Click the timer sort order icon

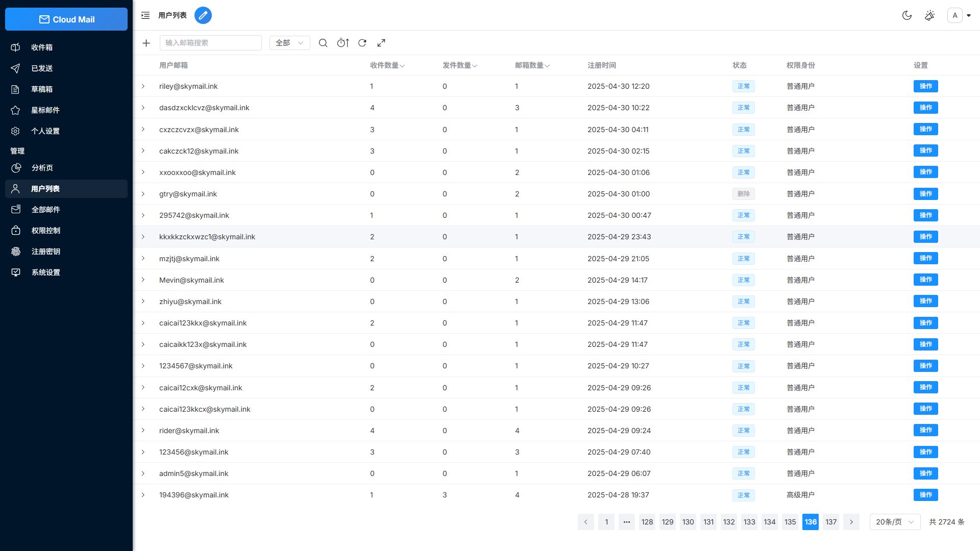coord(343,43)
